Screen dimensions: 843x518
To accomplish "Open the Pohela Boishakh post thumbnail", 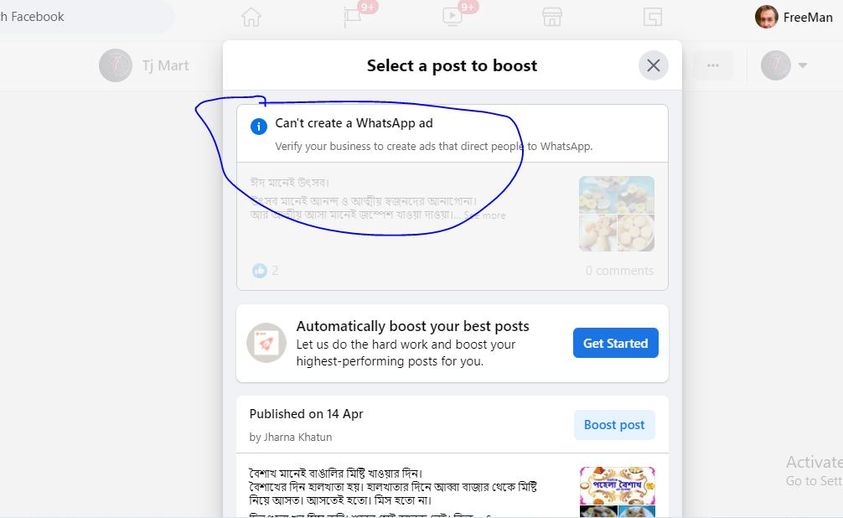I will pos(617,492).
